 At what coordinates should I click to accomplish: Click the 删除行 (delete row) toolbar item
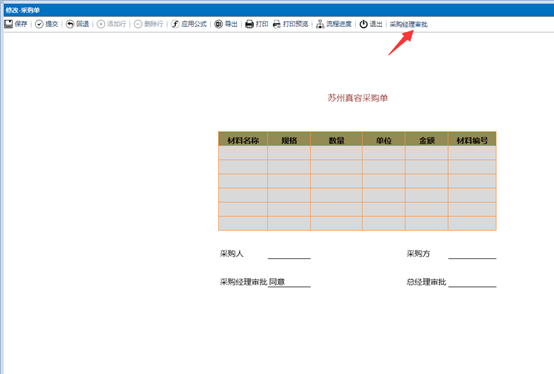pos(149,24)
